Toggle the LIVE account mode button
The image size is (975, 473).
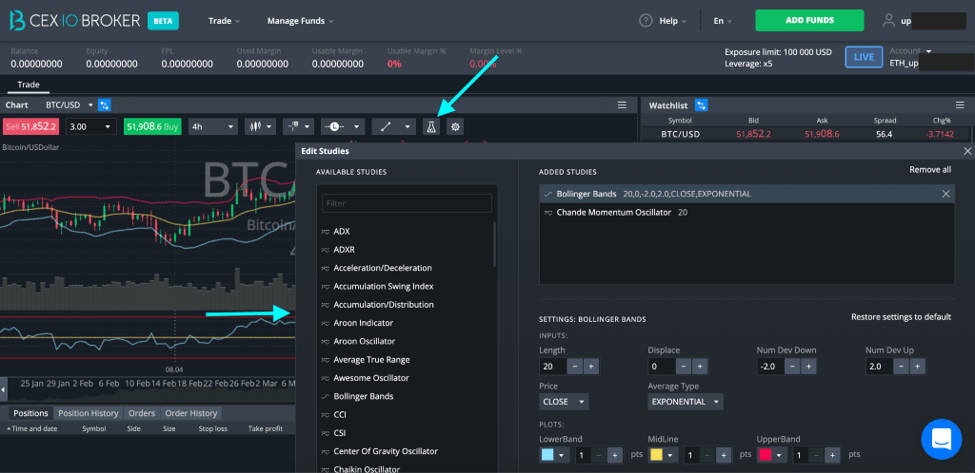click(x=863, y=57)
